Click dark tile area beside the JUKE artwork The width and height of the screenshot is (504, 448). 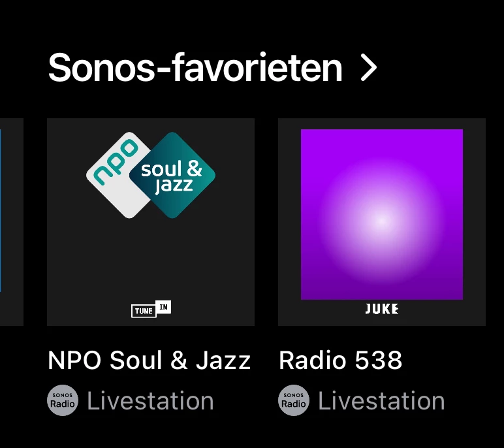point(474,222)
